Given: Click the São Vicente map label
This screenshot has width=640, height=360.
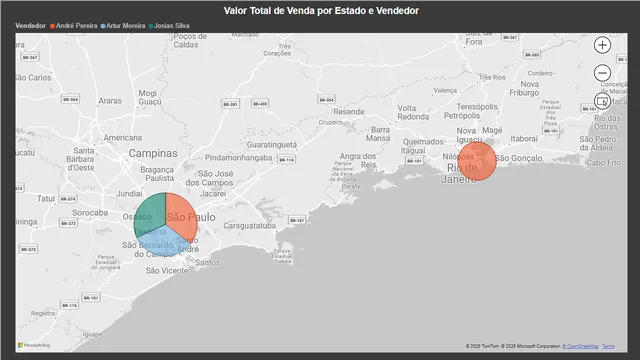Looking at the screenshot, I should tap(167, 271).
